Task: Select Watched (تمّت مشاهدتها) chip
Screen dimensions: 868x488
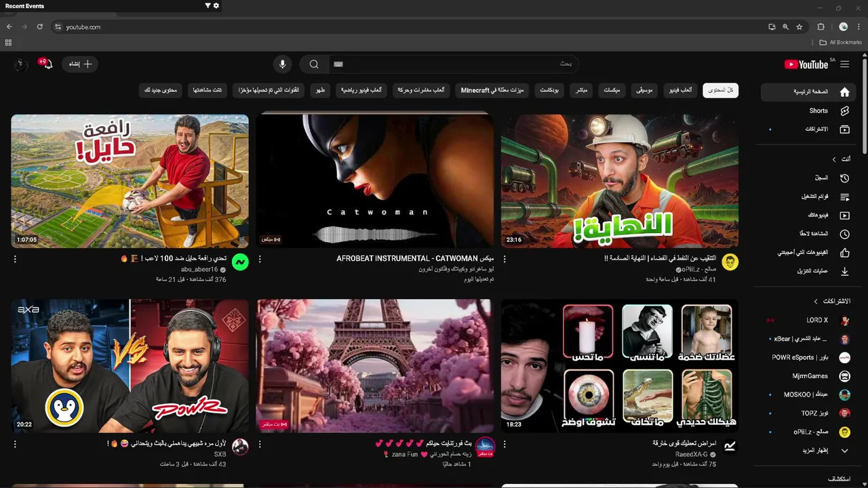Action: coord(207,90)
